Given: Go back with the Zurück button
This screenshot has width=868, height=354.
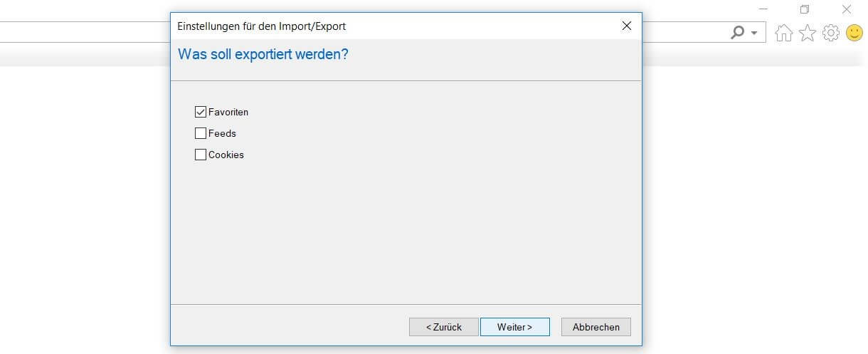Looking at the screenshot, I should (444, 327).
